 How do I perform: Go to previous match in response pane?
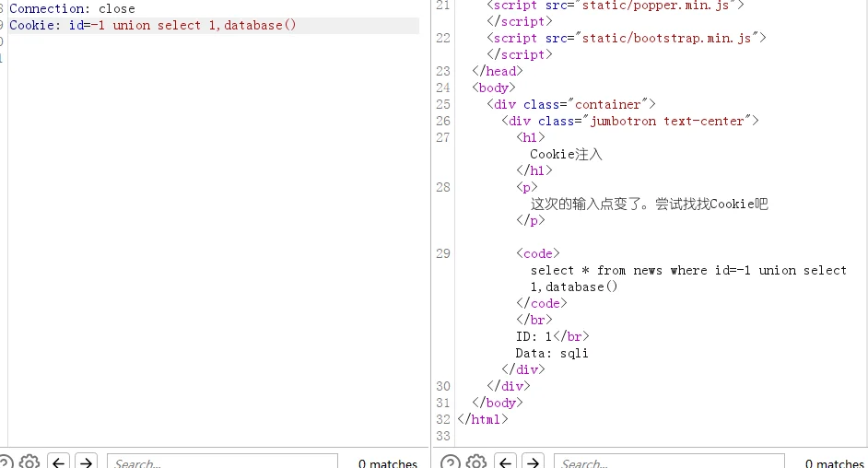[x=506, y=462]
